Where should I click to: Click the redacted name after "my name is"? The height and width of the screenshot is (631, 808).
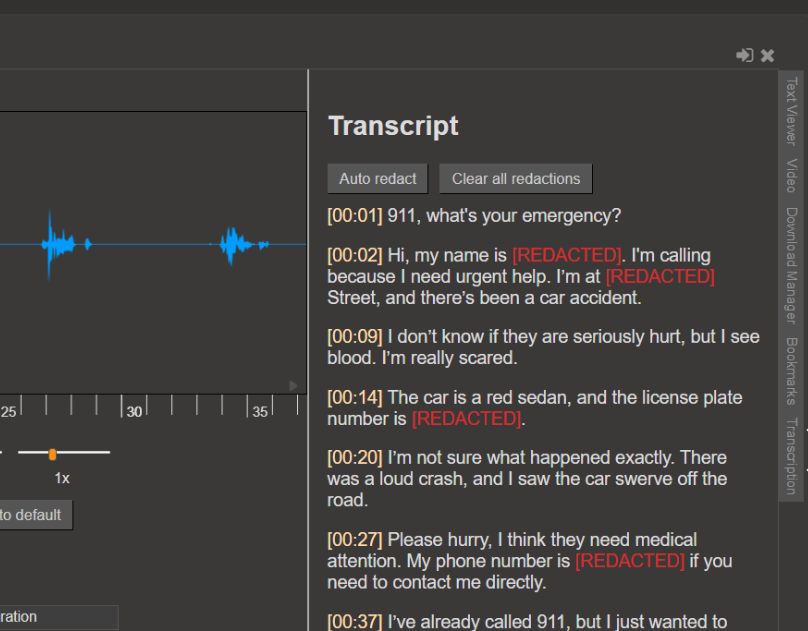coord(566,255)
